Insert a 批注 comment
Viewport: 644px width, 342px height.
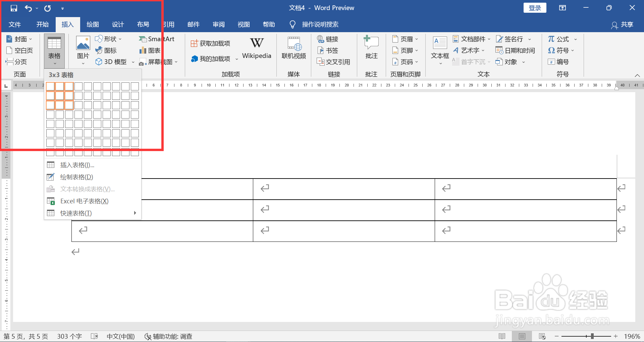(371, 49)
